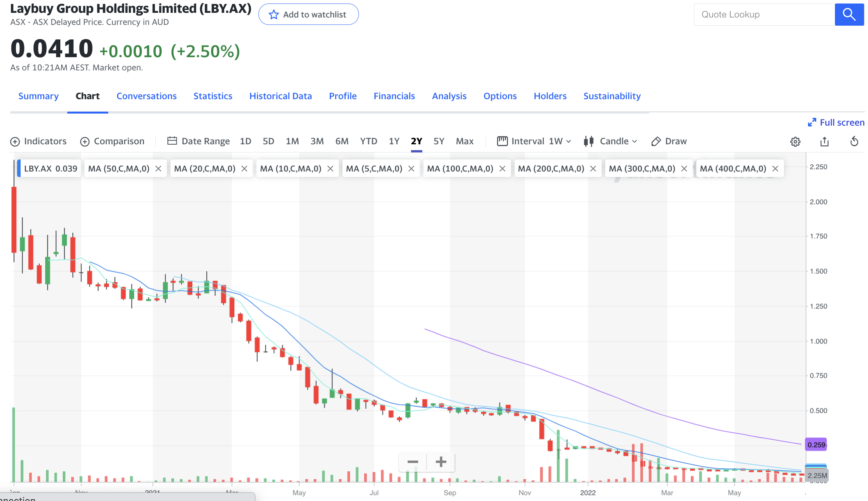The width and height of the screenshot is (868, 501).
Task: Open the Options tab
Action: pos(500,96)
